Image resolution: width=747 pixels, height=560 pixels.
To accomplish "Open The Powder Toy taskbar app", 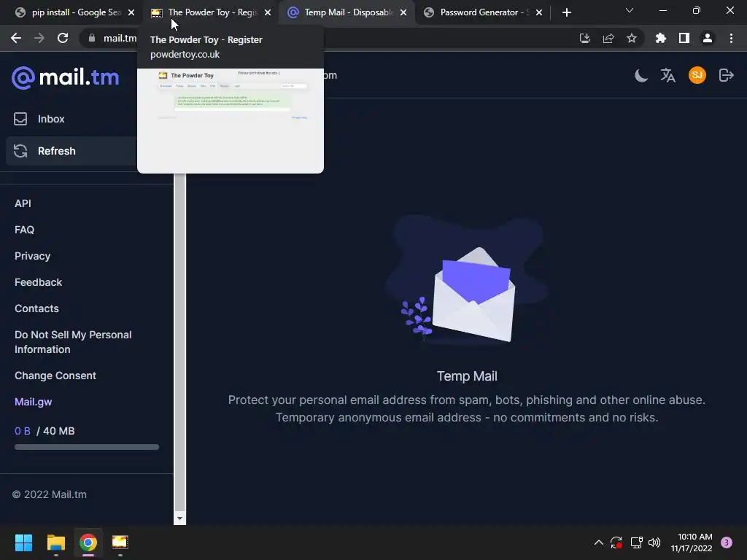I will click(x=120, y=542).
